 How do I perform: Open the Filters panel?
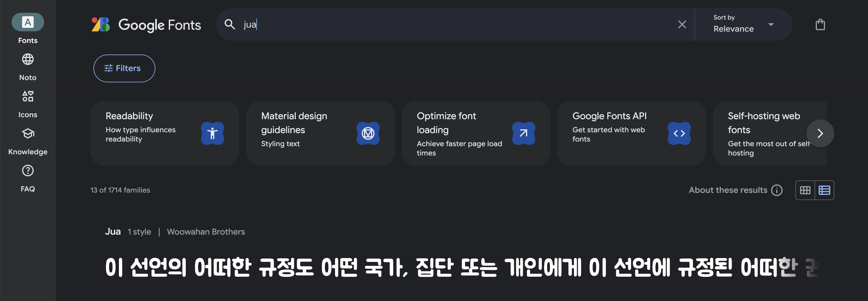tap(124, 68)
